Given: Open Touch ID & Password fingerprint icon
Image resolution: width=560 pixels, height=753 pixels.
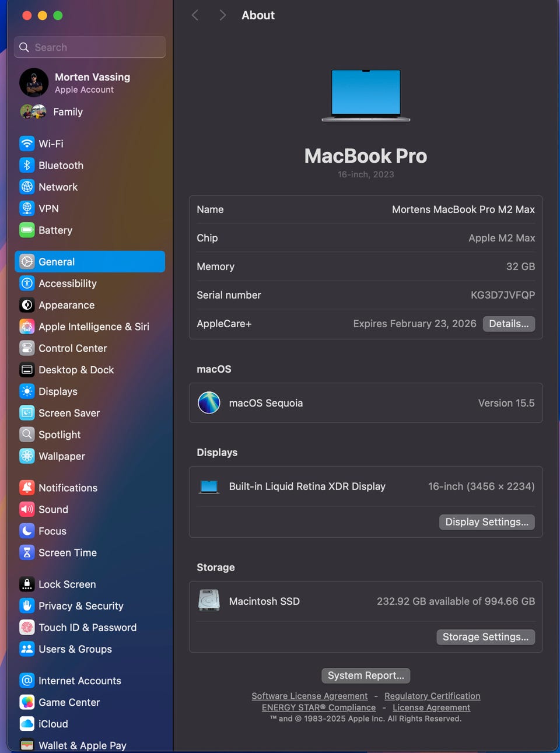Looking at the screenshot, I should (27, 627).
